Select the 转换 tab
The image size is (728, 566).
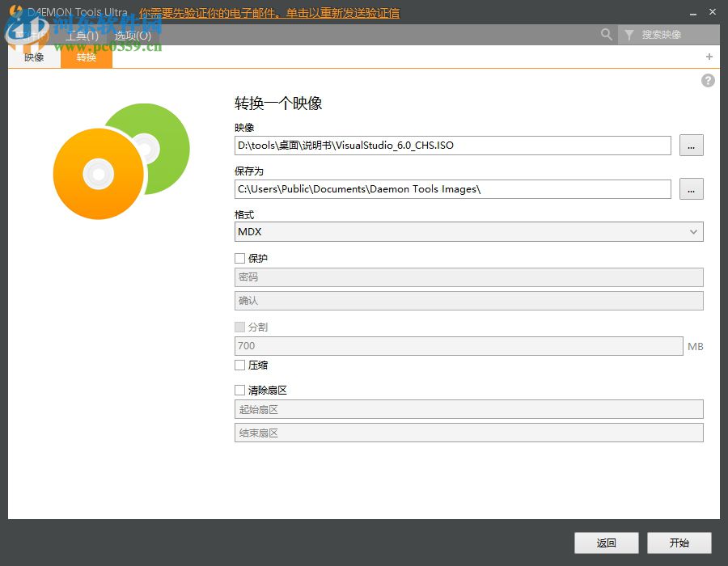click(x=86, y=57)
